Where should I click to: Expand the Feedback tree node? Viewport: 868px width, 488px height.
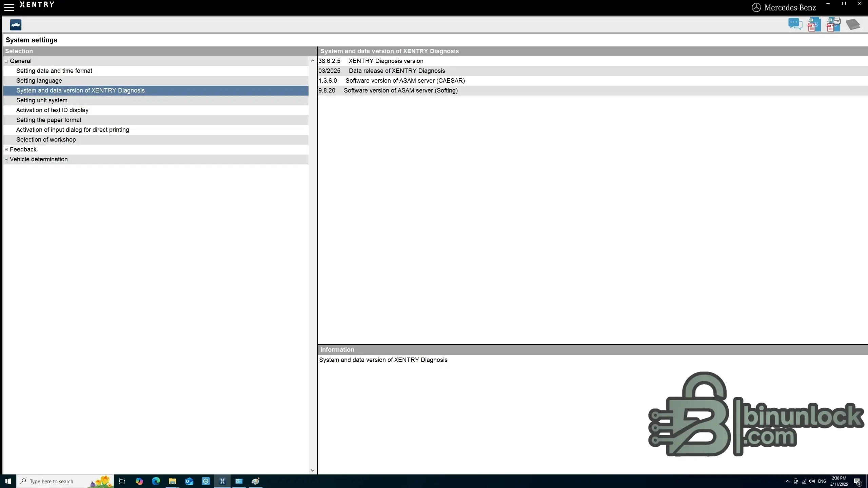coord(6,149)
